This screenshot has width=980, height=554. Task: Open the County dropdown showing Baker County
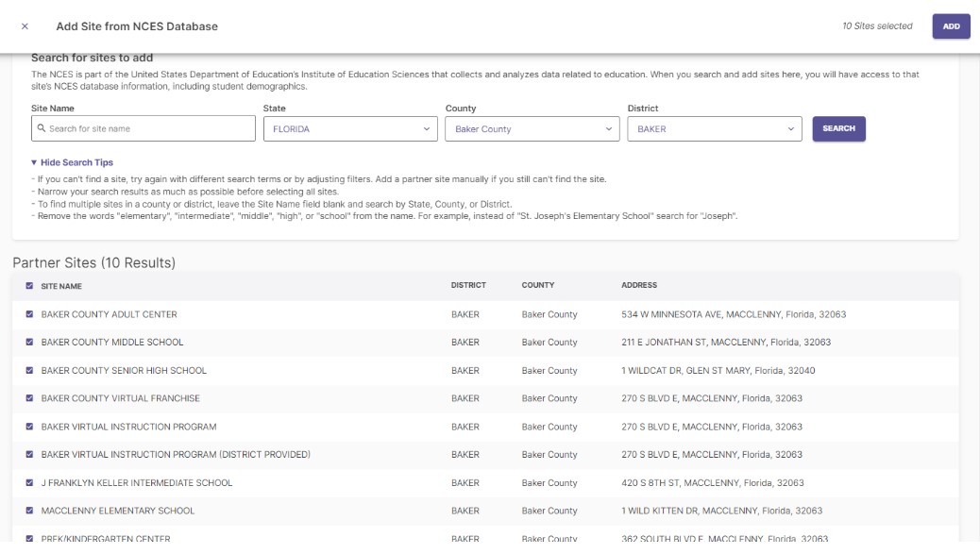click(x=532, y=128)
